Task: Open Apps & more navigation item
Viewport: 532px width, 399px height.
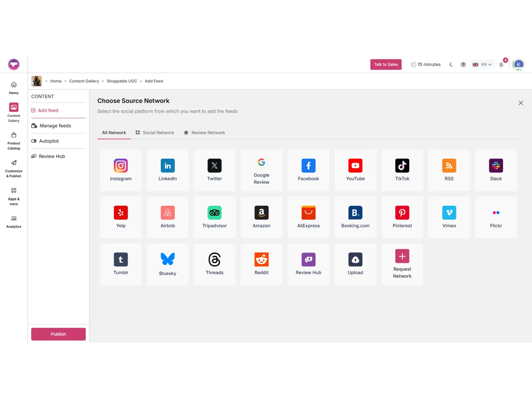Action: coord(14,196)
